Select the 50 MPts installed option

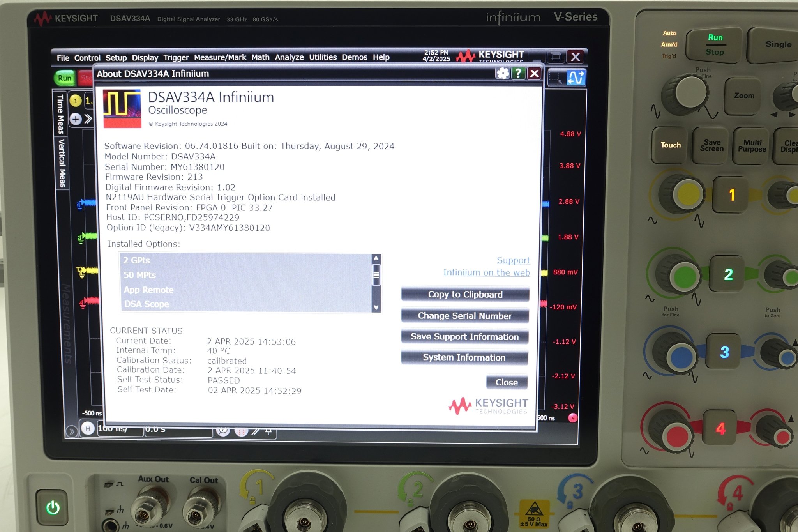pos(246,275)
